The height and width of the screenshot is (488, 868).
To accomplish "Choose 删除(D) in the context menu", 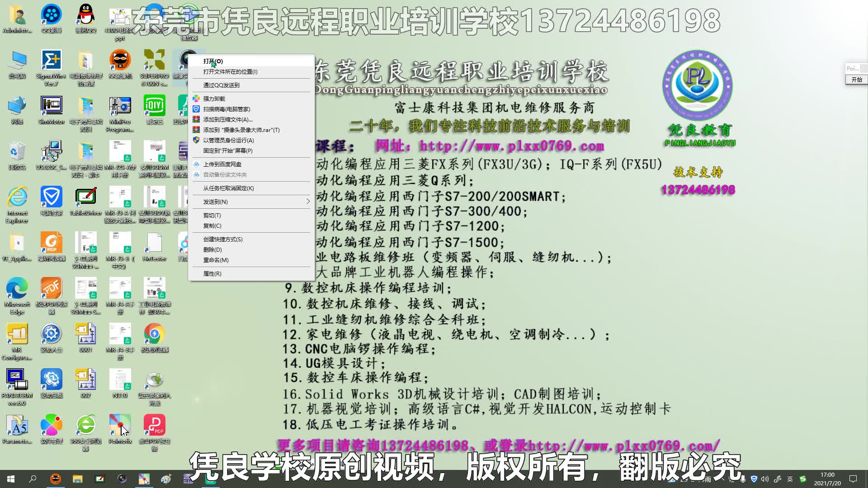I will click(x=251, y=249).
